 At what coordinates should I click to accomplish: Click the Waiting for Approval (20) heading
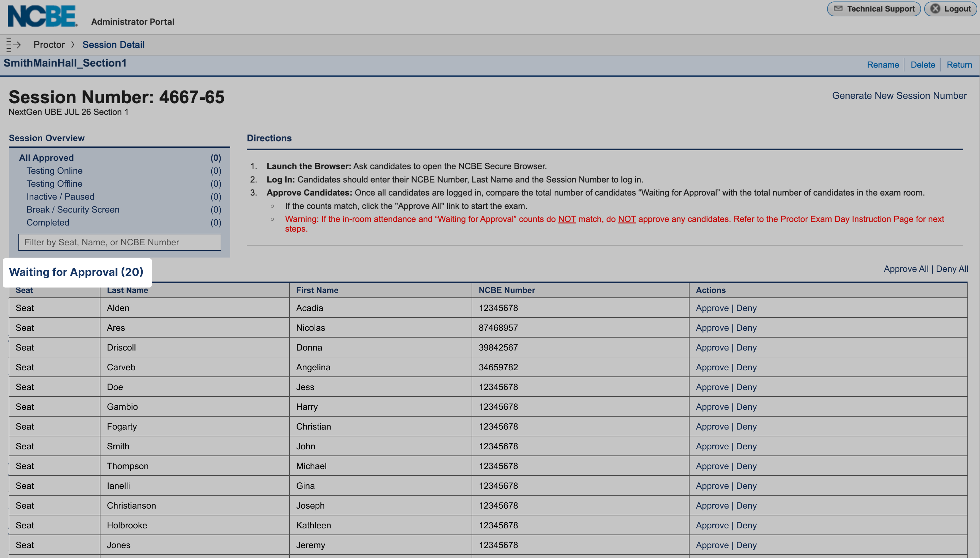(76, 272)
